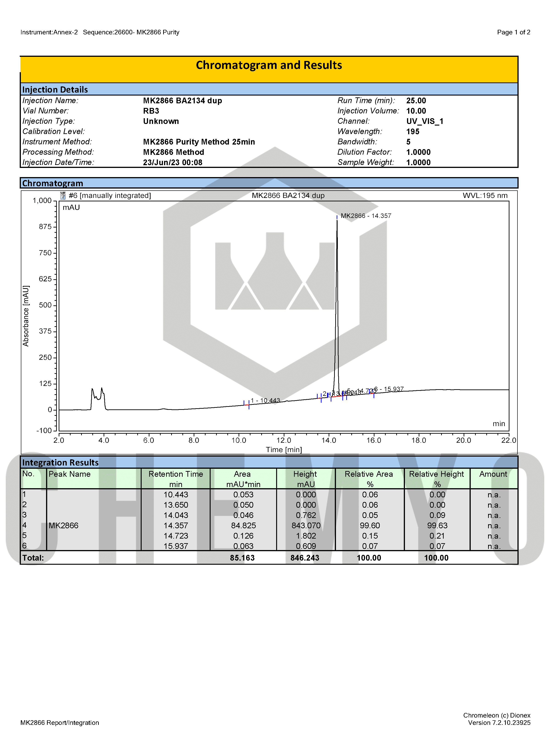Select '#6 [manually integrated]' label

[x=110, y=196]
